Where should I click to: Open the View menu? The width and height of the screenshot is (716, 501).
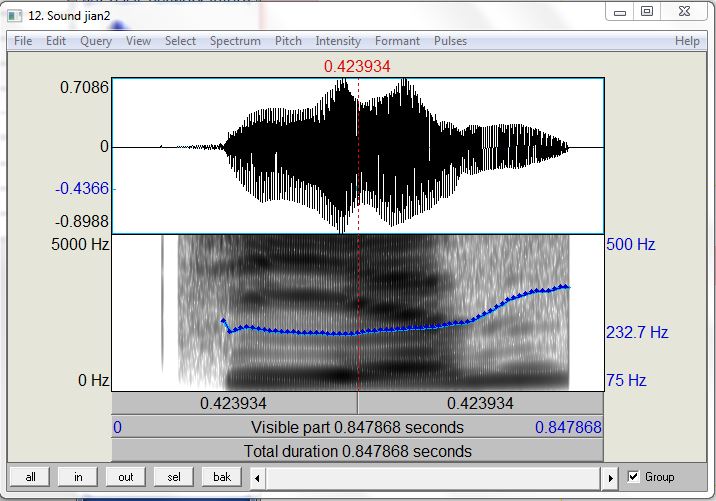click(138, 41)
